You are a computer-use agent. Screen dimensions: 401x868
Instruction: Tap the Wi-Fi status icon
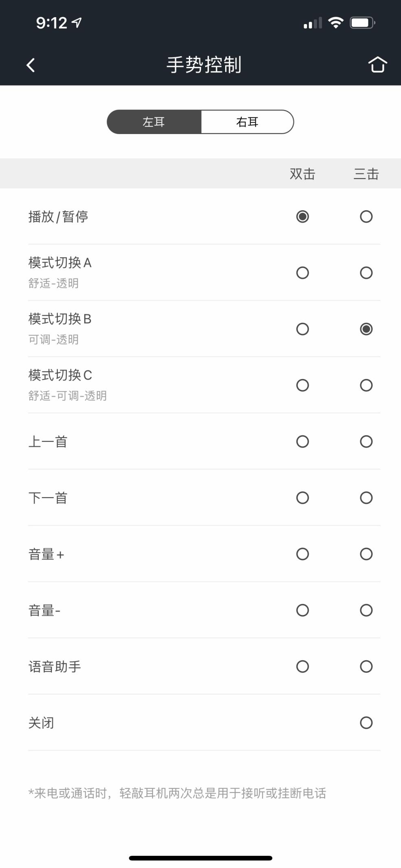click(336, 23)
